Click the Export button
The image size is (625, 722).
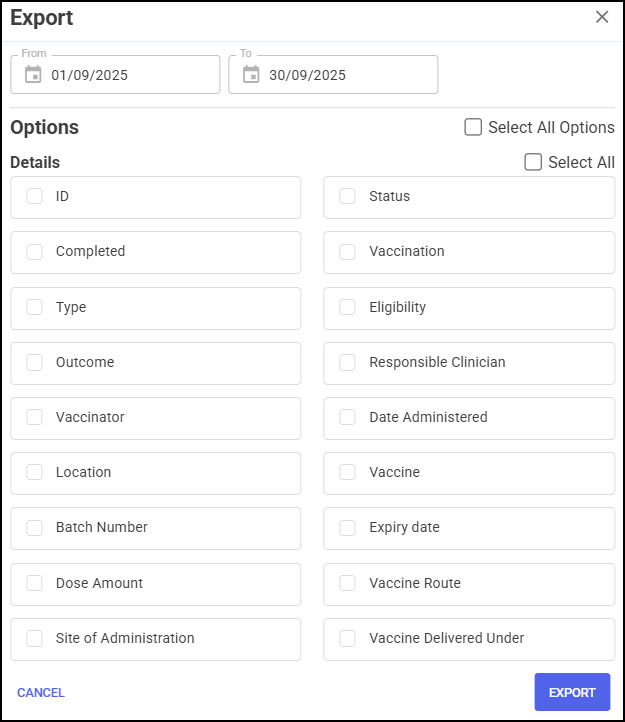point(572,692)
